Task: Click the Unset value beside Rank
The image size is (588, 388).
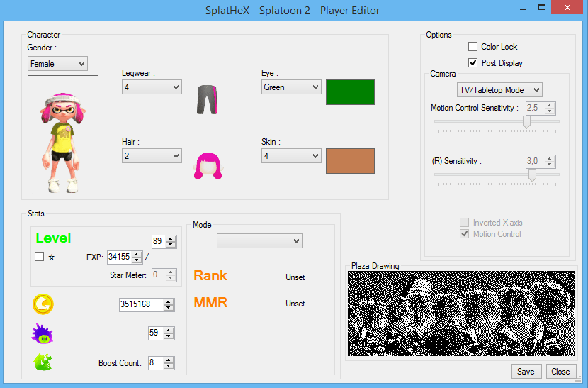Action: click(295, 277)
